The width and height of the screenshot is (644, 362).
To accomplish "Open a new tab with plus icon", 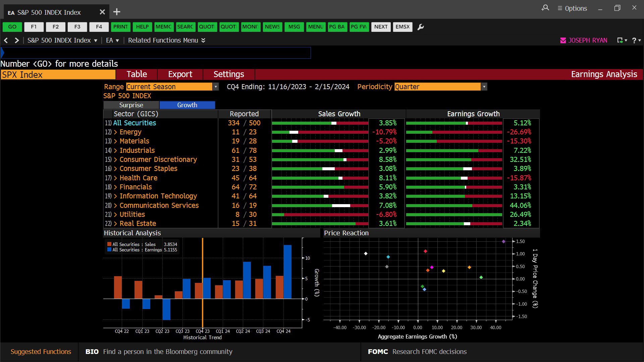I will 116,12.
